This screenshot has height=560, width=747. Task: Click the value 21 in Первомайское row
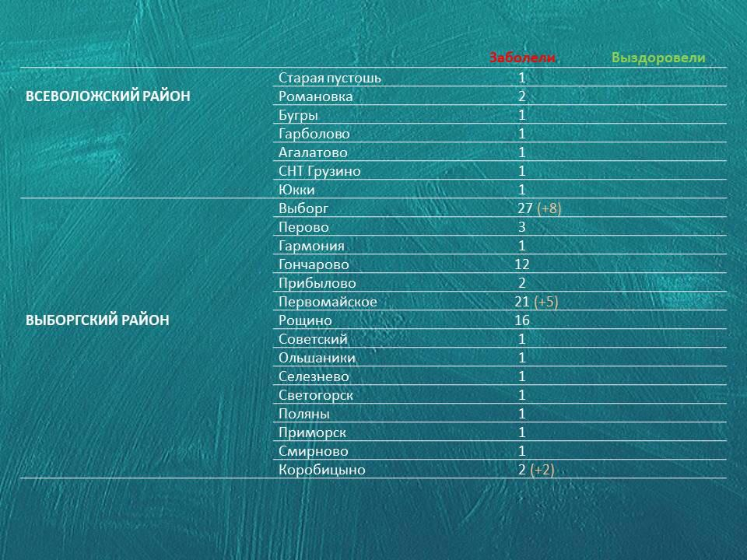(x=521, y=302)
